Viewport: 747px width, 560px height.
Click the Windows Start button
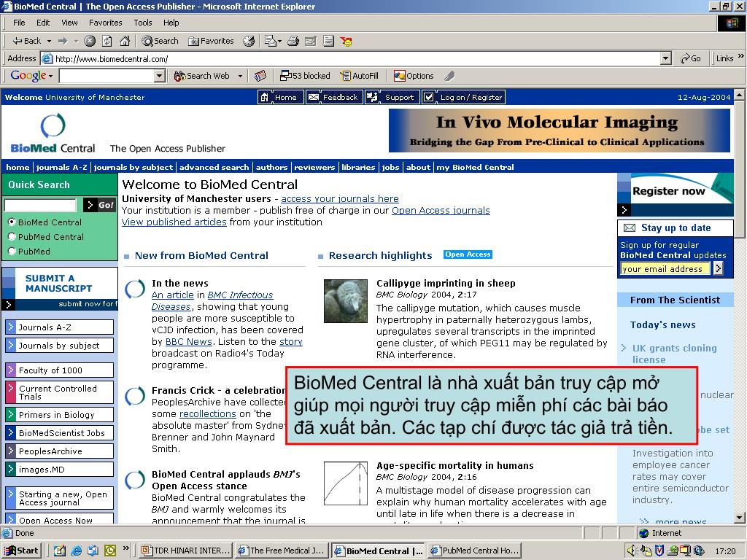[22, 551]
